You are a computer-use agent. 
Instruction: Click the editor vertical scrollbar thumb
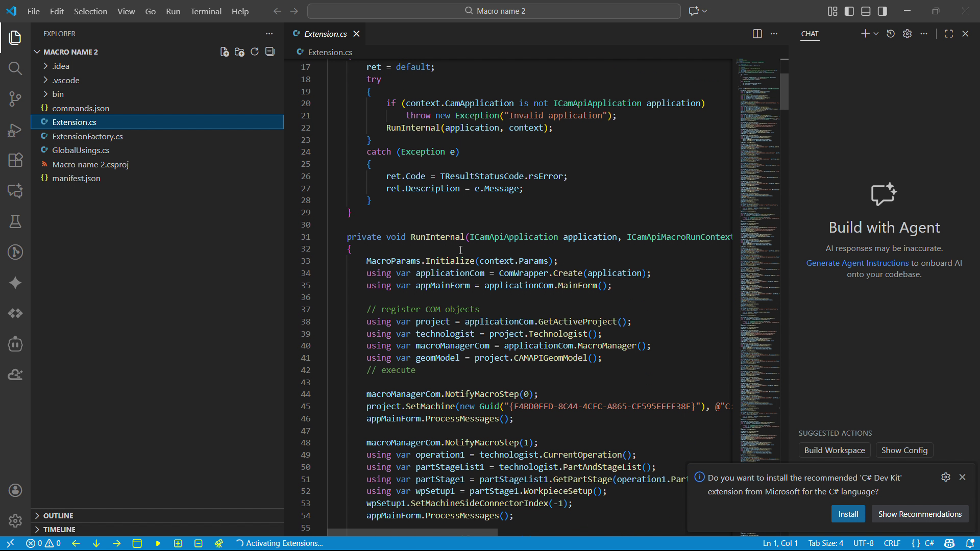pos(785,91)
